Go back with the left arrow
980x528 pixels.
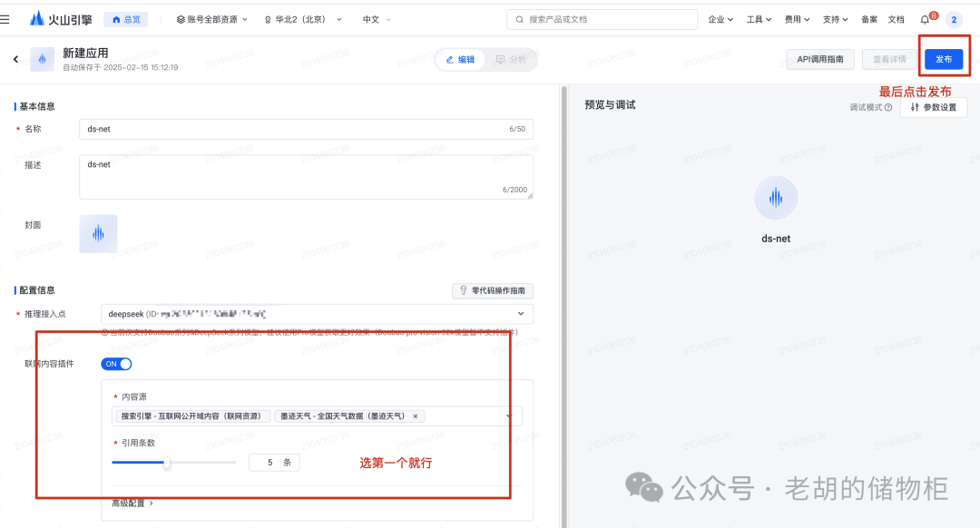click(15, 59)
